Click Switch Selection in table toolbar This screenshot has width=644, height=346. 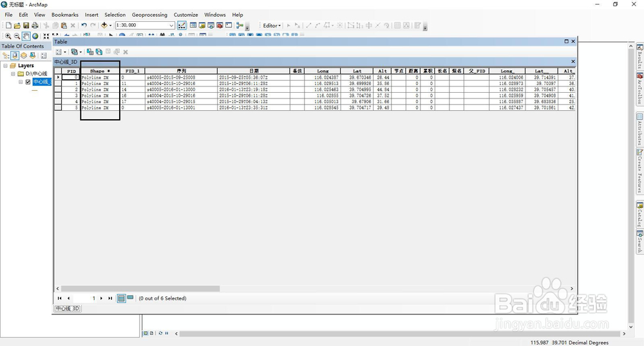click(99, 52)
